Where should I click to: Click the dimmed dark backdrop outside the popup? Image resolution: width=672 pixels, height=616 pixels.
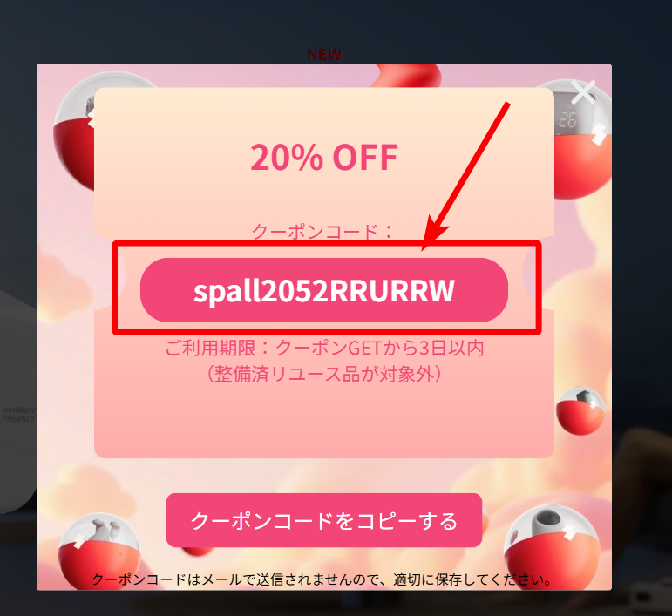[x=335, y=25]
